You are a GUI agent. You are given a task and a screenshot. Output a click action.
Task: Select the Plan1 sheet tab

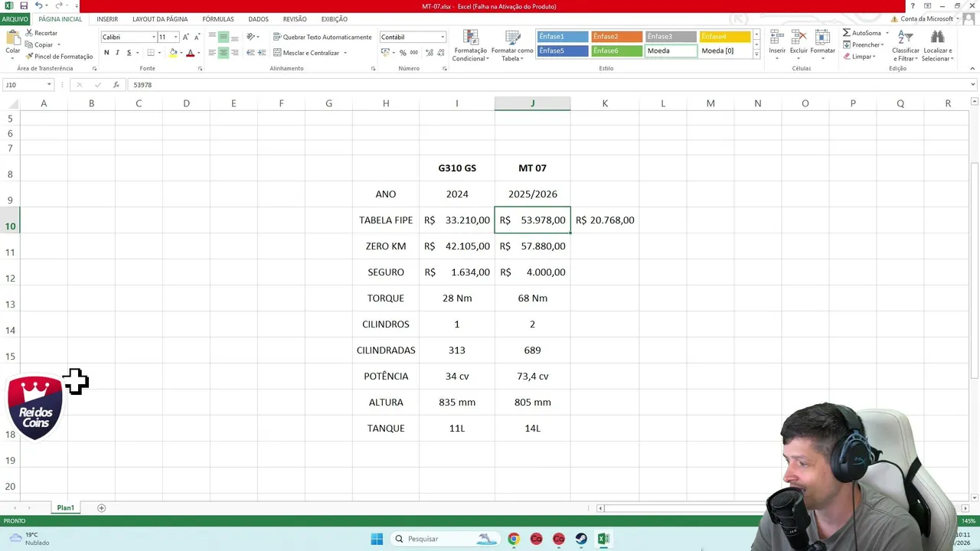coord(66,508)
